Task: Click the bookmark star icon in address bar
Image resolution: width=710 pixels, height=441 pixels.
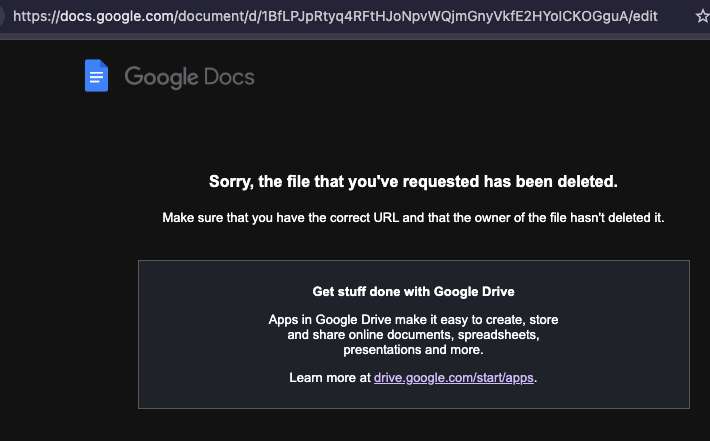Action: (x=701, y=16)
